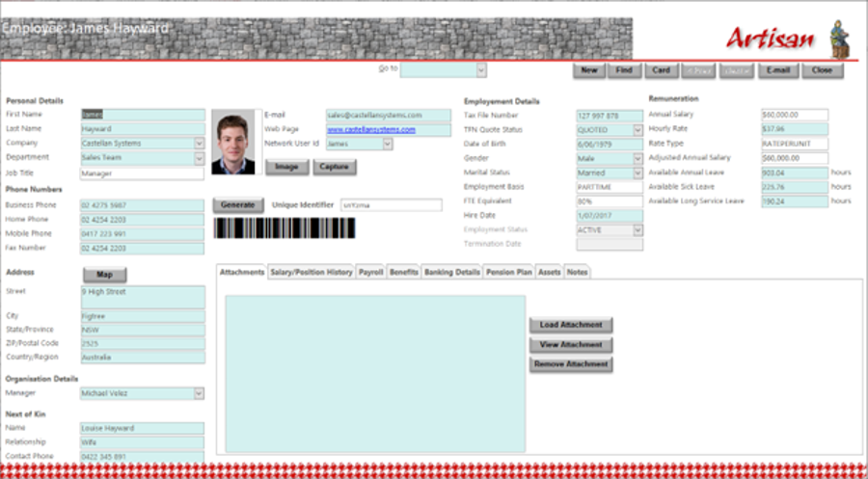Select the Banking Details tab
This screenshot has width=868, height=479.
[451, 272]
